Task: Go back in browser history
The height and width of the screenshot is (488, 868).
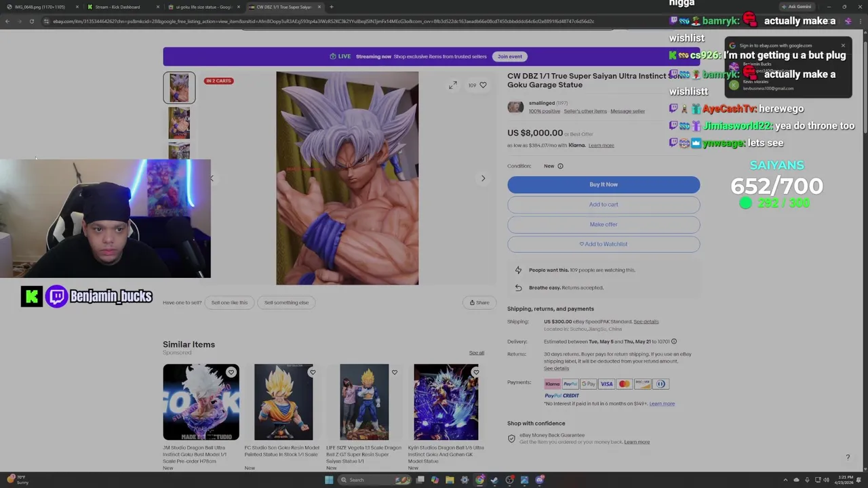Action: [x=7, y=21]
